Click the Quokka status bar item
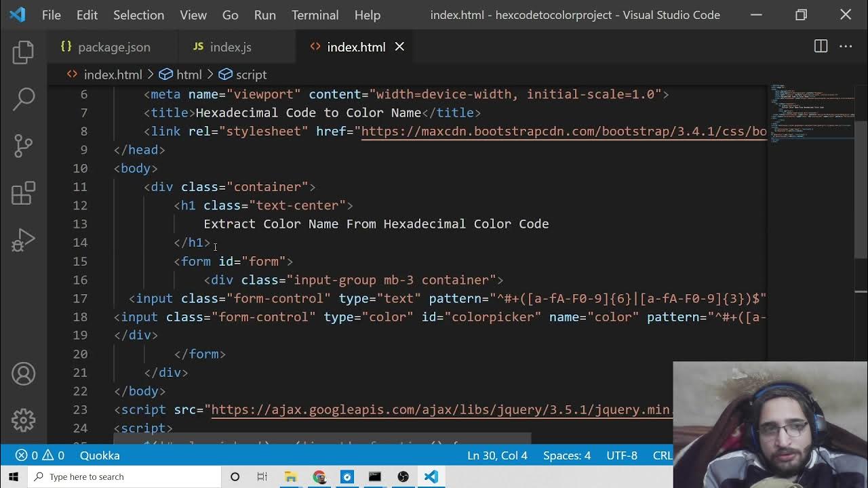Image resolution: width=868 pixels, height=488 pixels. click(x=100, y=455)
